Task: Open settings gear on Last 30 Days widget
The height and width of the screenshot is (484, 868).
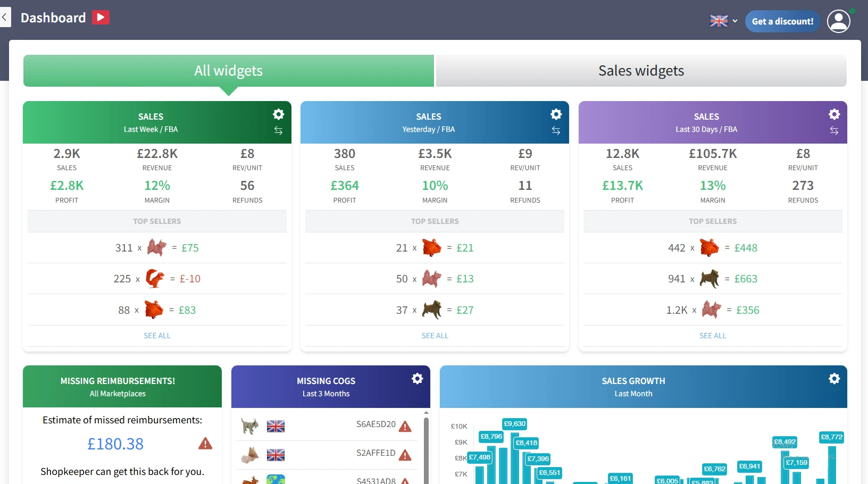Action: 834,114
